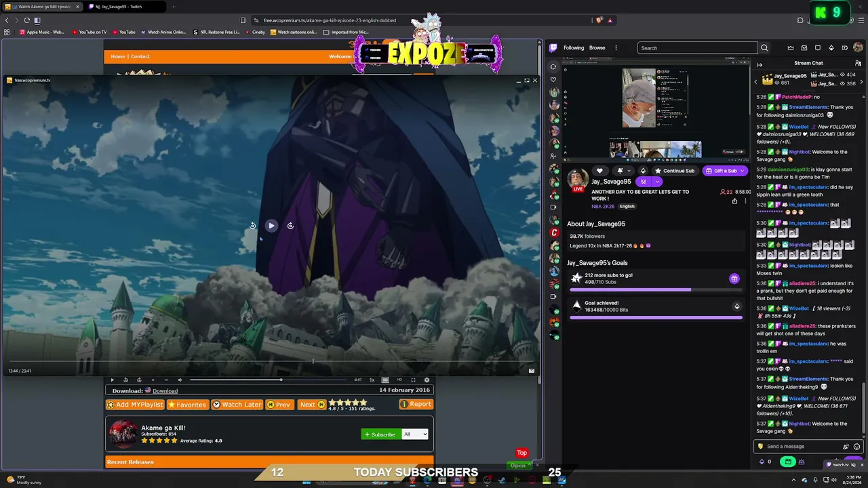This screenshot has width=868, height=488.
Task: Open the Gift a Sub dropdown
Action: 724,171
